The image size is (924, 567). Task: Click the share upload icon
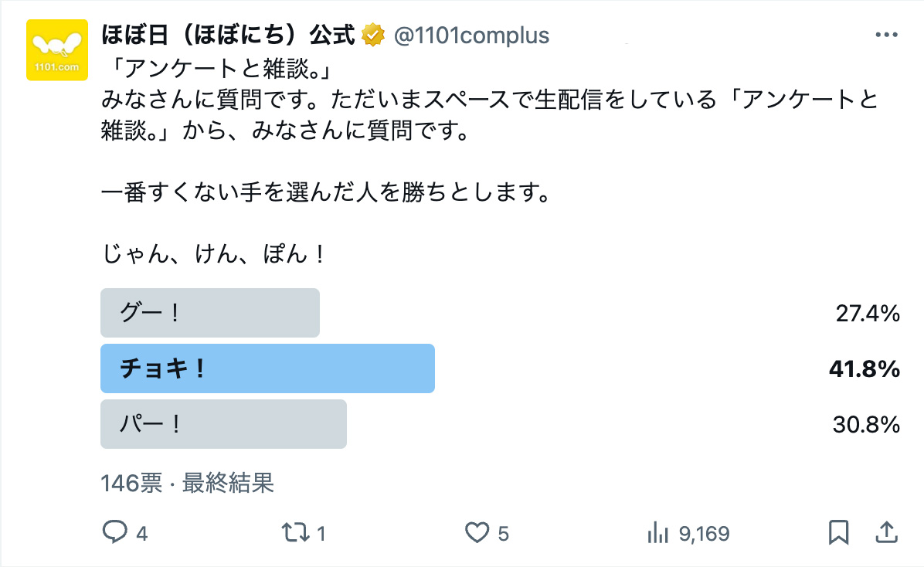click(886, 532)
